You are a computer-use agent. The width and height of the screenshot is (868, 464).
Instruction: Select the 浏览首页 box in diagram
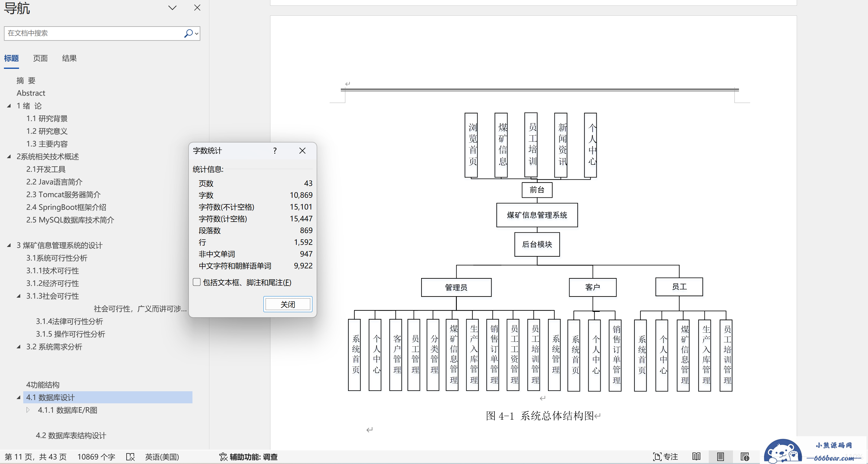[471, 145]
